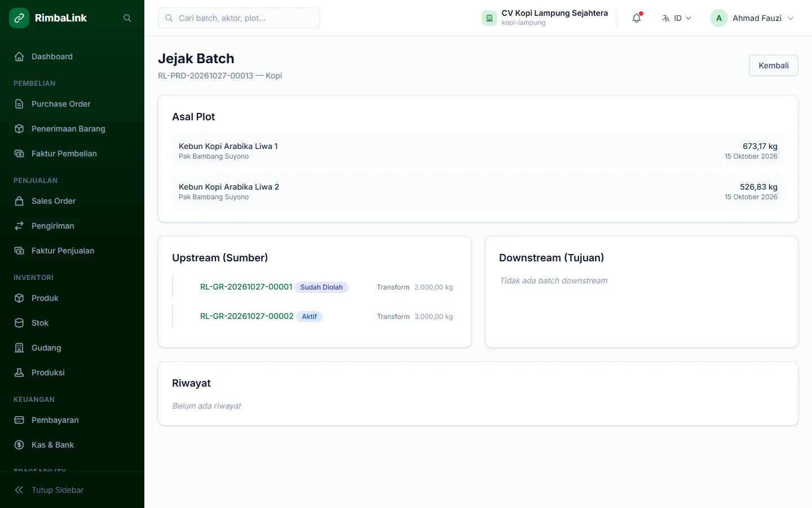Open Produksi menu item
The height and width of the screenshot is (508, 812).
(72, 373)
